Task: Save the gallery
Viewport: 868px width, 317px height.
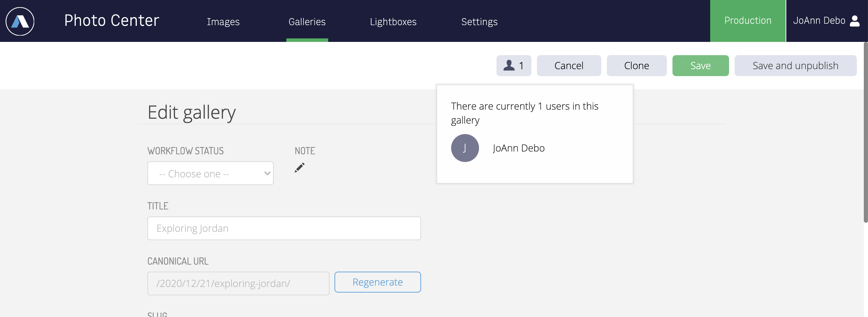Action: 700,66
